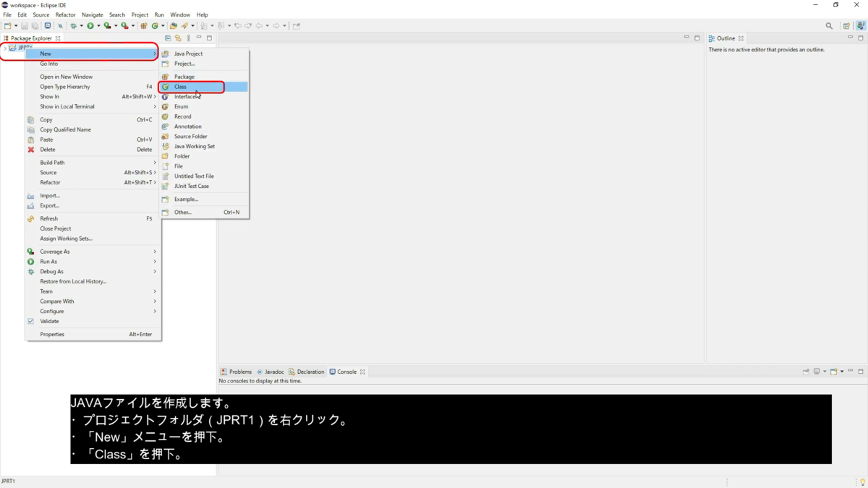Viewport: 868px width, 488px height.
Task: Click the Debug bug toolbar icon
Action: [73, 25]
